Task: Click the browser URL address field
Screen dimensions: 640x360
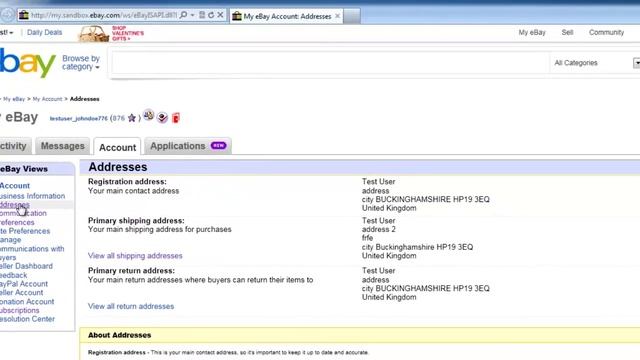Action: pyautogui.click(x=104, y=15)
